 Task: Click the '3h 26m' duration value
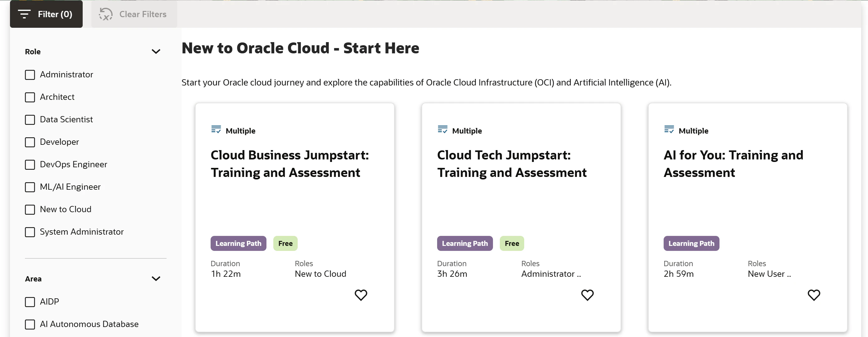click(452, 274)
